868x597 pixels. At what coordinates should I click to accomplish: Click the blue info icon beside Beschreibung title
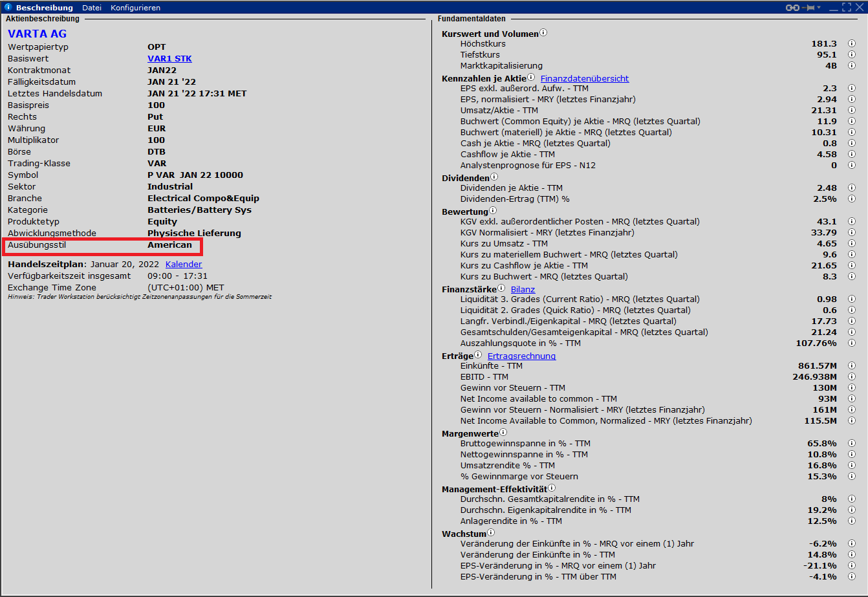tap(8, 8)
